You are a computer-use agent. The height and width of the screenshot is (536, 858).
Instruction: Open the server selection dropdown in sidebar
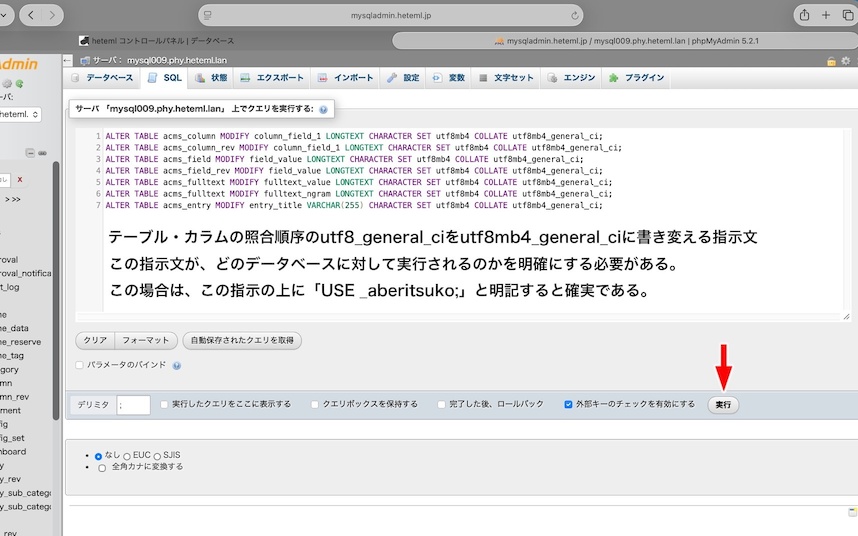[20, 115]
